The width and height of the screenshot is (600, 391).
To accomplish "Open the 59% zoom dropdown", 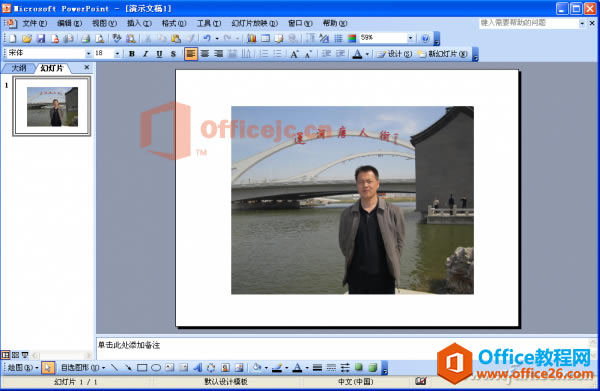I will [411, 38].
